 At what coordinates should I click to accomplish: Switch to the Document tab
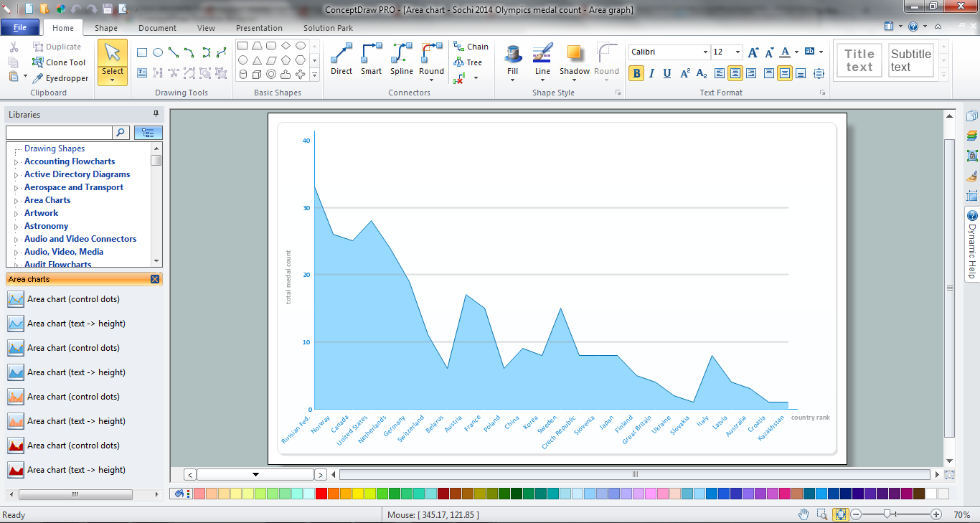[157, 28]
